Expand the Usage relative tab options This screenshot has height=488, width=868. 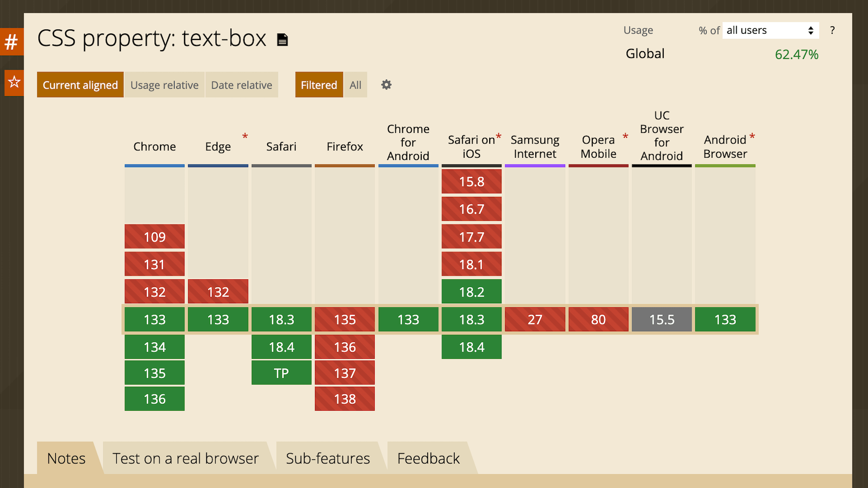coord(165,84)
